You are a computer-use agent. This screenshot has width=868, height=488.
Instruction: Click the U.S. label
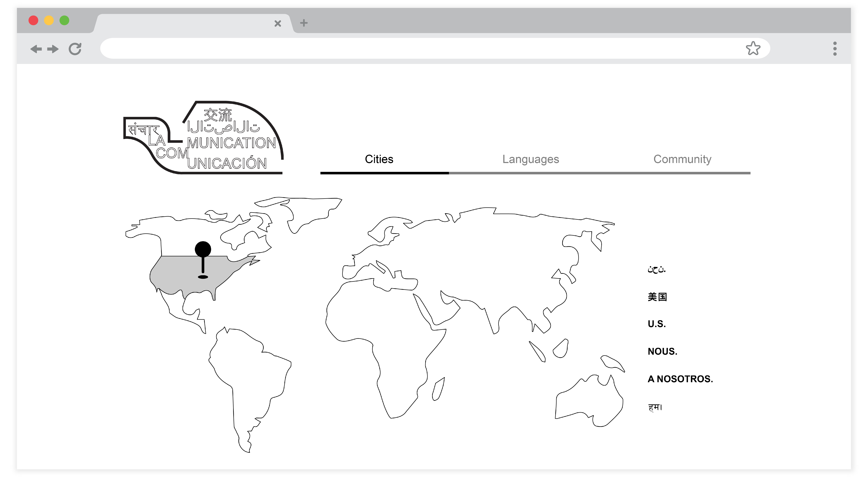[656, 324]
